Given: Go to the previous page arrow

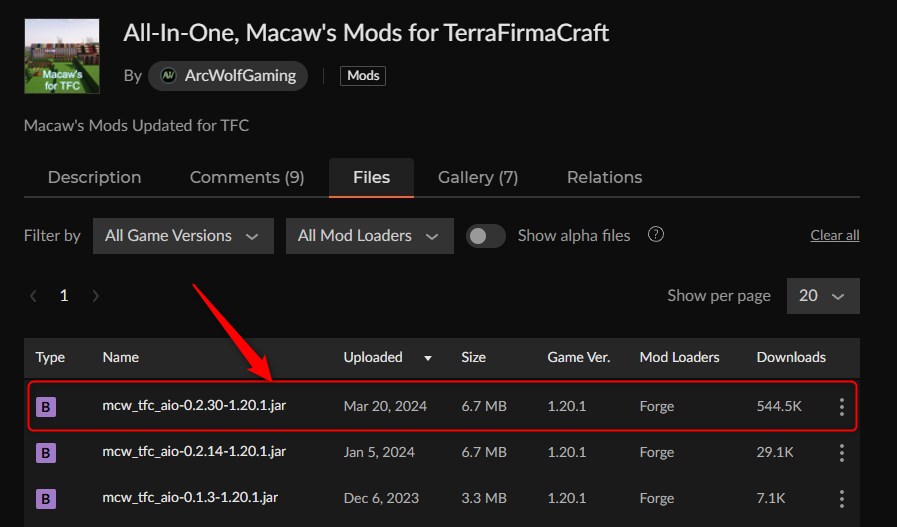Looking at the screenshot, I should [34, 296].
